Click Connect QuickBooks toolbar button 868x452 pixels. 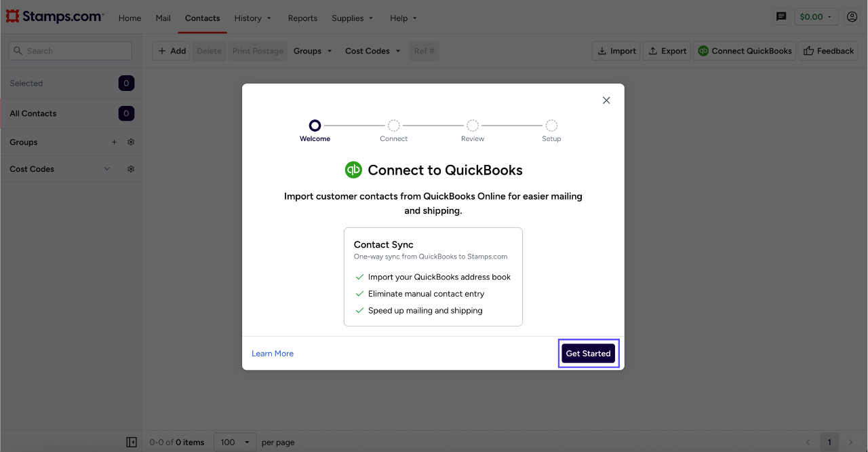point(745,51)
